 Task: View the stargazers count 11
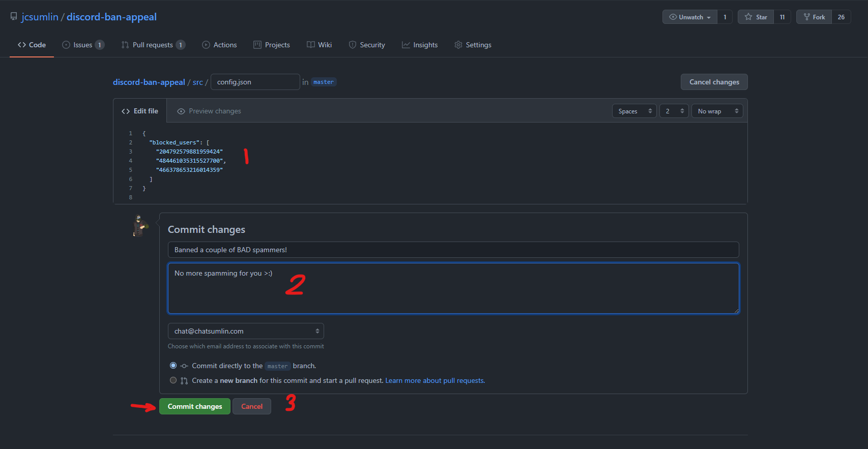pyautogui.click(x=782, y=17)
